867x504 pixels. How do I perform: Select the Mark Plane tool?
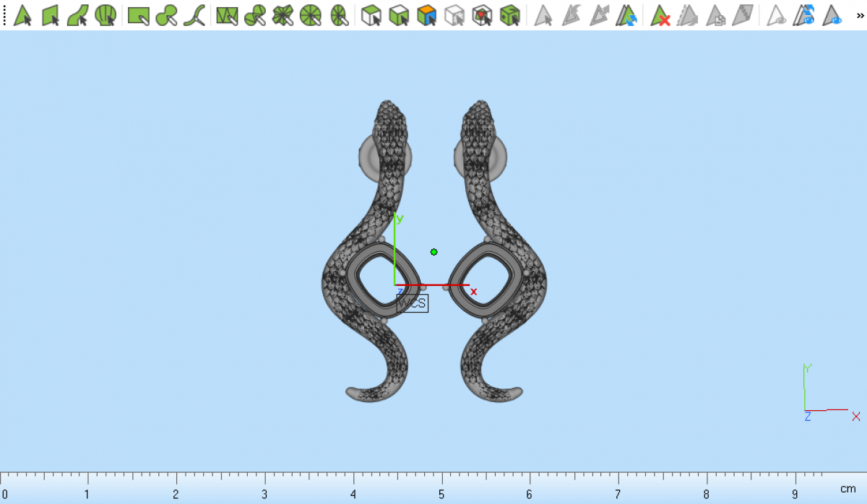[50, 15]
